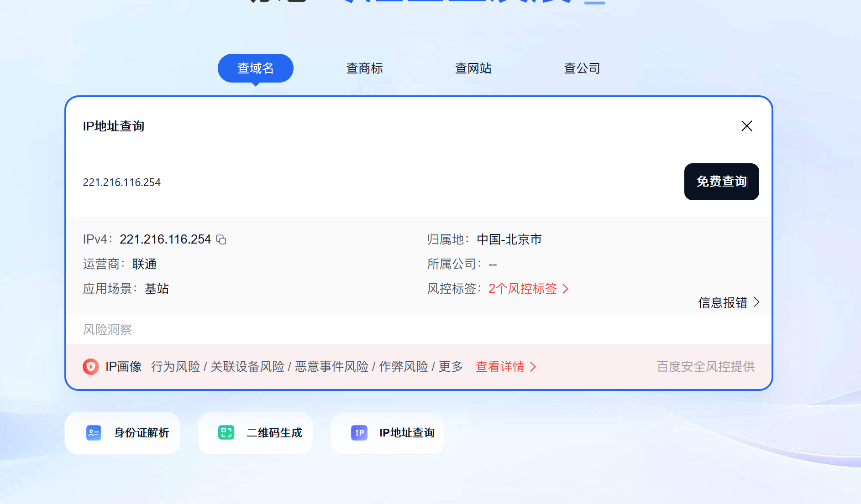Click the 风险洞察 heading
861x504 pixels.
[x=107, y=330]
